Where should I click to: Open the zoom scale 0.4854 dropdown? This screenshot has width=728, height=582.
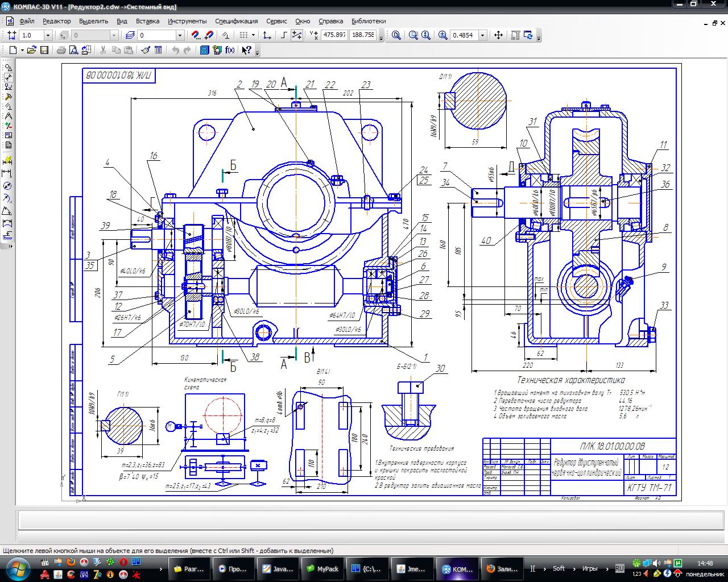pyautogui.click(x=482, y=35)
